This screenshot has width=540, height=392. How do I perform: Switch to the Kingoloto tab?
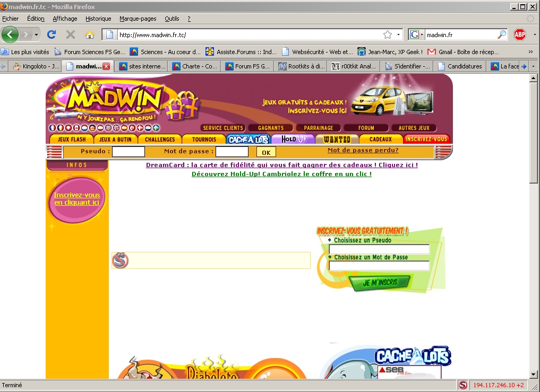click(36, 66)
